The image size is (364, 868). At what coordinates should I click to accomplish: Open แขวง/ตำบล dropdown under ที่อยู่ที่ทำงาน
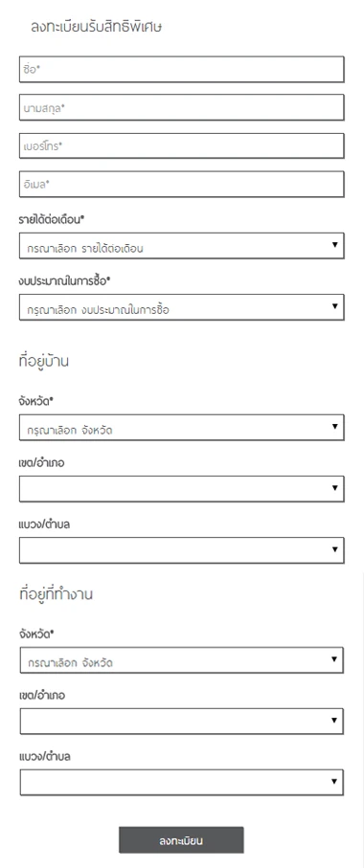click(x=182, y=782)
